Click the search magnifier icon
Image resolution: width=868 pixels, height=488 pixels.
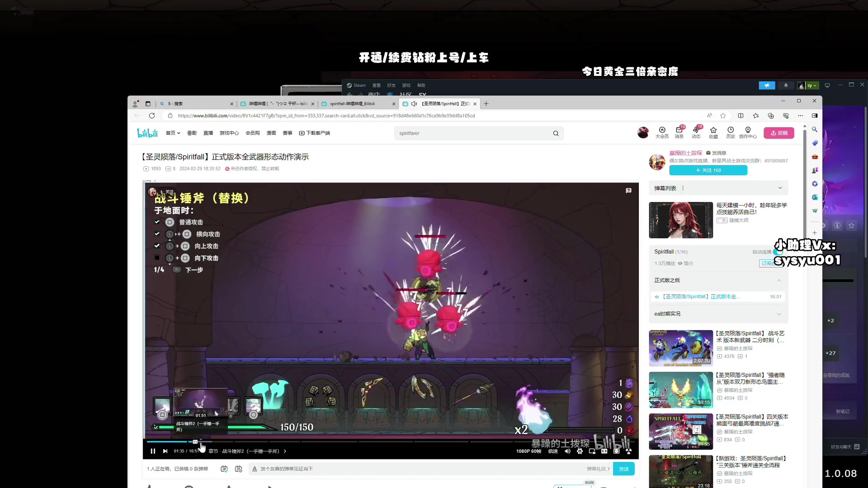(556, 133)
